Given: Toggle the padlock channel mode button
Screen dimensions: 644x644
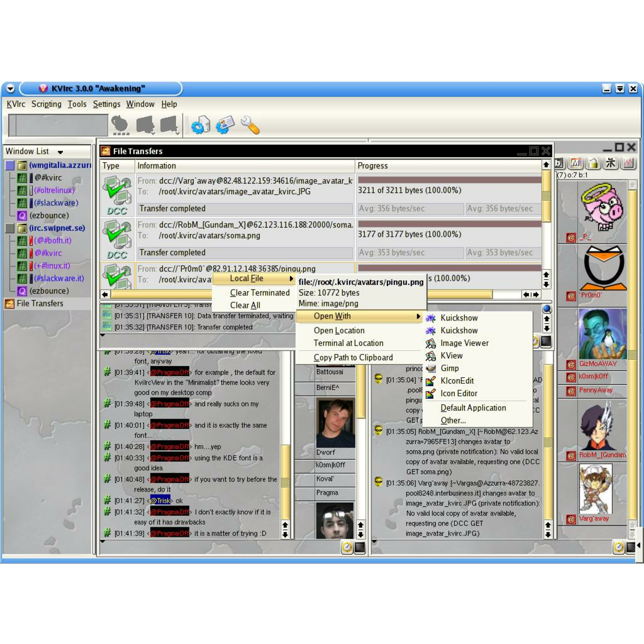Looking at the screenshot, I should [x=594, y=163].
